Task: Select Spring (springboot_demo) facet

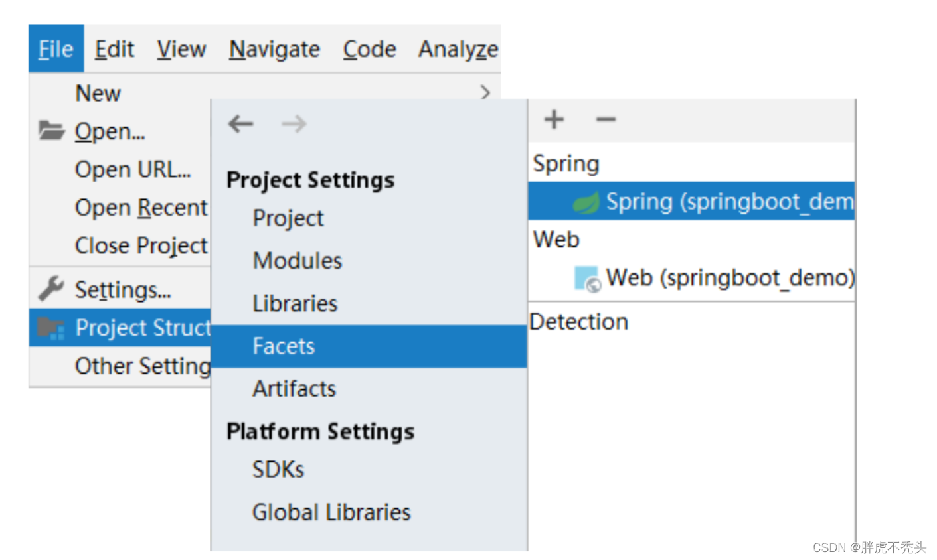Action: (691, 201)
